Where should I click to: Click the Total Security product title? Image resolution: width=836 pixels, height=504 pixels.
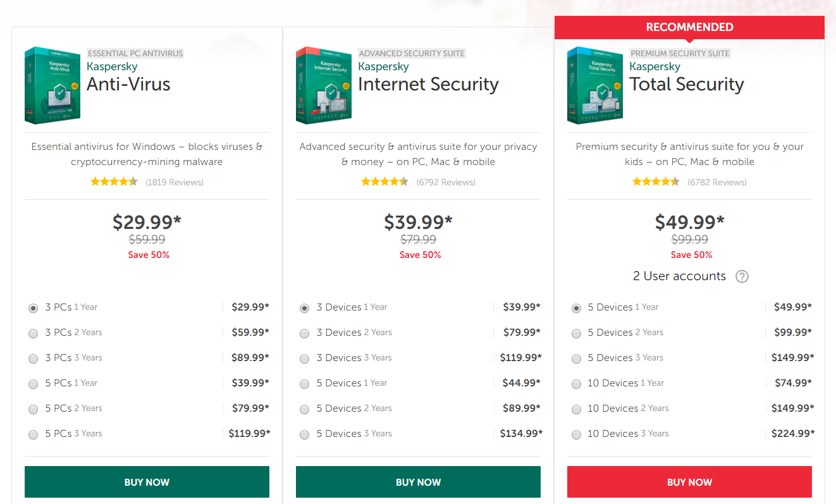tap(687, 84)
